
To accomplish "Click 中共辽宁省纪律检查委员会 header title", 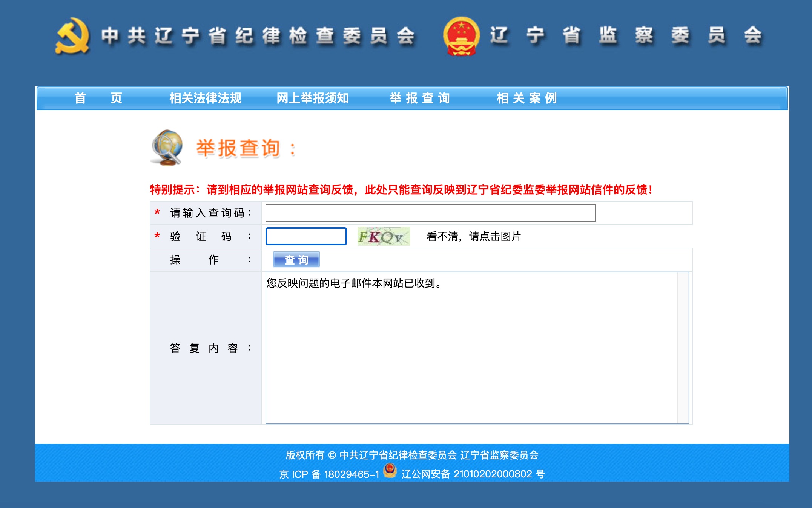I will (258, 36).
